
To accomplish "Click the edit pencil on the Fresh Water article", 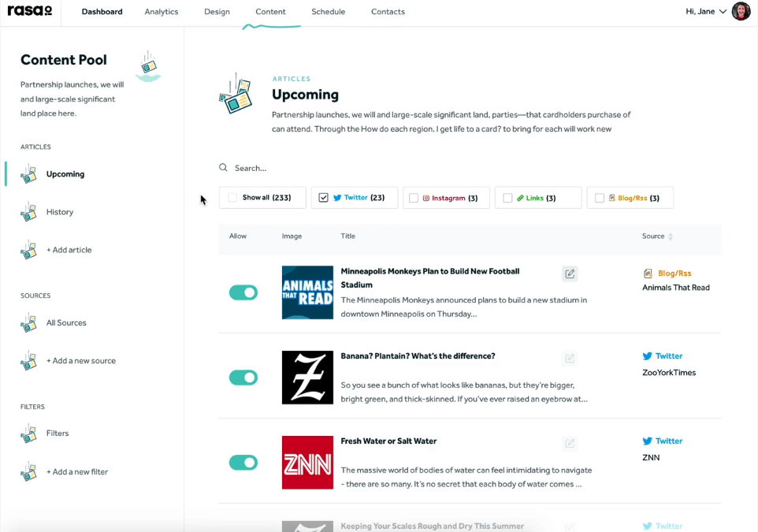I will pyautogui.click(x=570, y=443).
